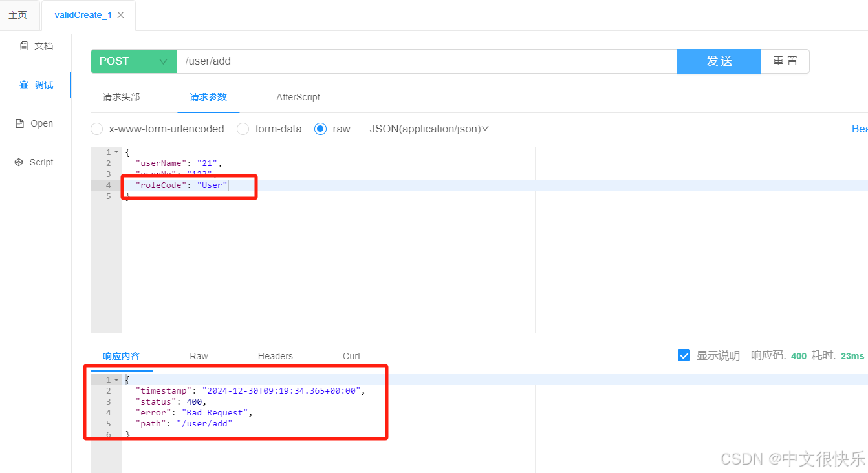This screenshot has height=473, width=868.
Task: Open the 文档 section in the sidebar
Action: (x=36, y=46)
